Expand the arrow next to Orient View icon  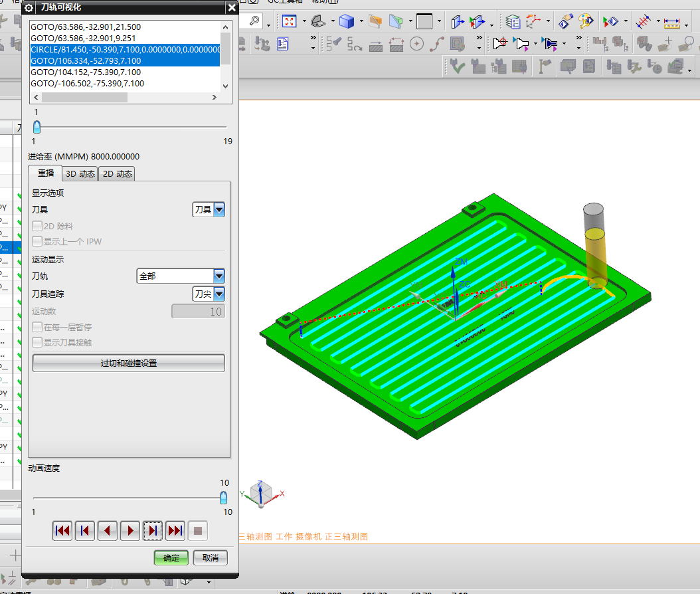point(333,21)
